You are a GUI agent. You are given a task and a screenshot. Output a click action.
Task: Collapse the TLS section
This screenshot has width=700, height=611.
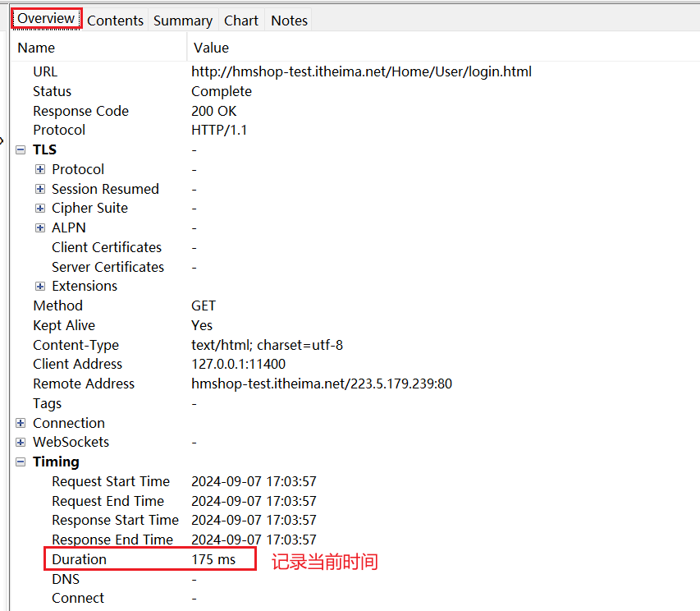(21, 149)
